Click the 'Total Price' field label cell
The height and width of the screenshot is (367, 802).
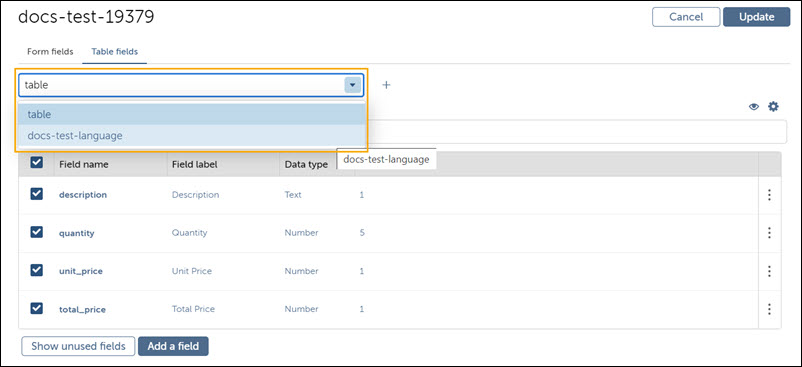pos(193,309)
